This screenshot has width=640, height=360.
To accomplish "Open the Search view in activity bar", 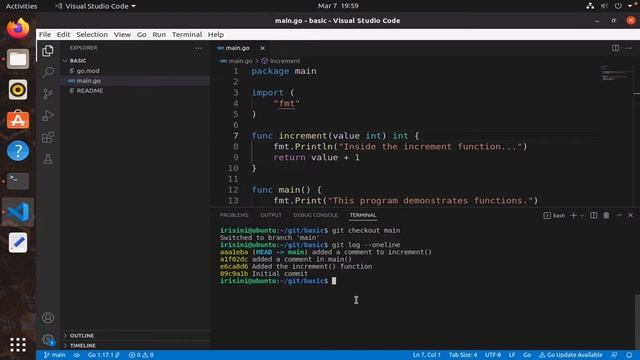I will click(48, 72).
